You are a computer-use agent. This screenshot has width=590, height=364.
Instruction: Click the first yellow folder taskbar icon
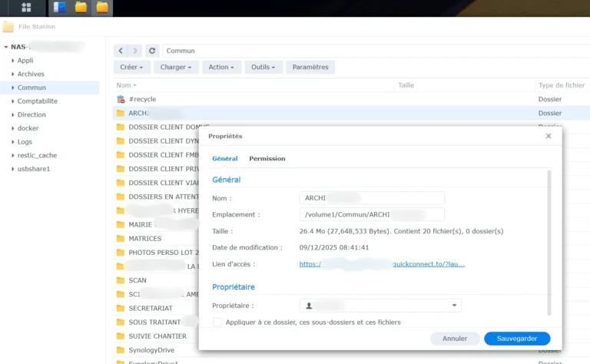click(81, 7)
